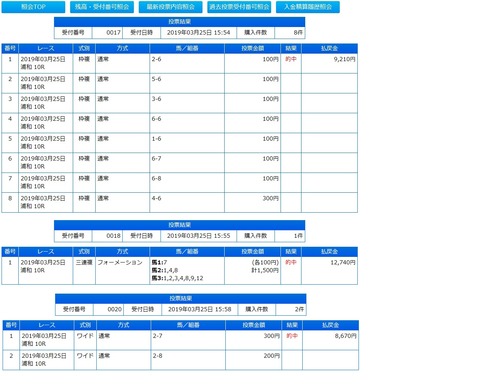
Task: Click the 300円 amount in 4-6 row
Action: coord(271,198)
